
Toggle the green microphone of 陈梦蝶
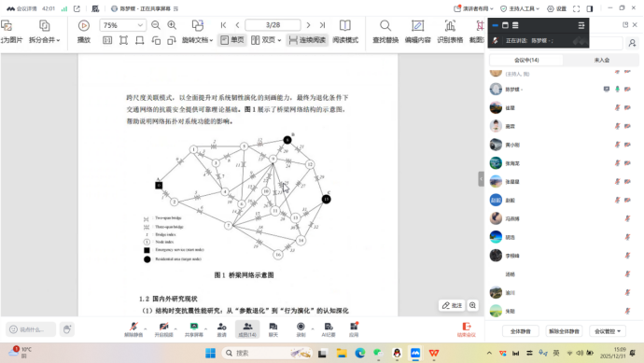[617, 89]
